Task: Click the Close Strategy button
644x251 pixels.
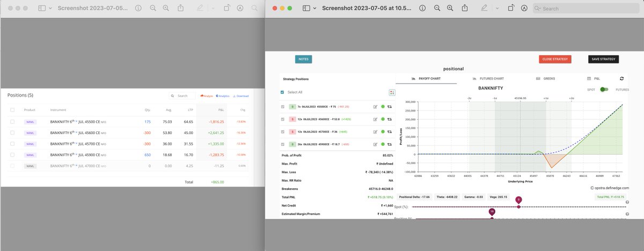Action: point(555,60)
